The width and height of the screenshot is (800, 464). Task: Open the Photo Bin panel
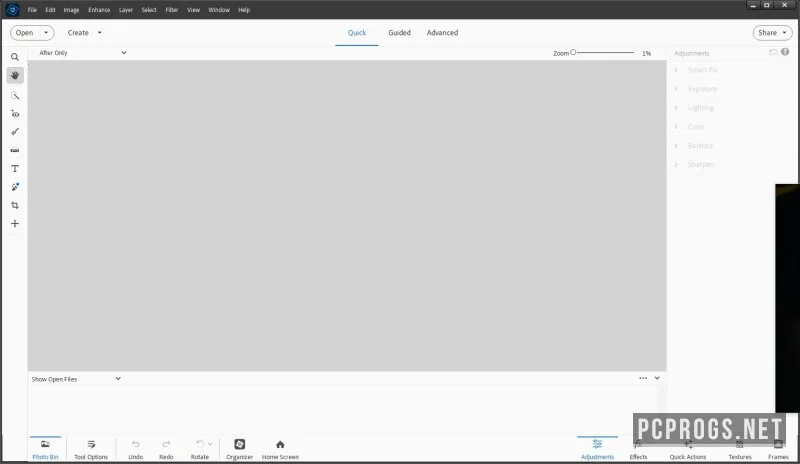click(x=45, y=449)
